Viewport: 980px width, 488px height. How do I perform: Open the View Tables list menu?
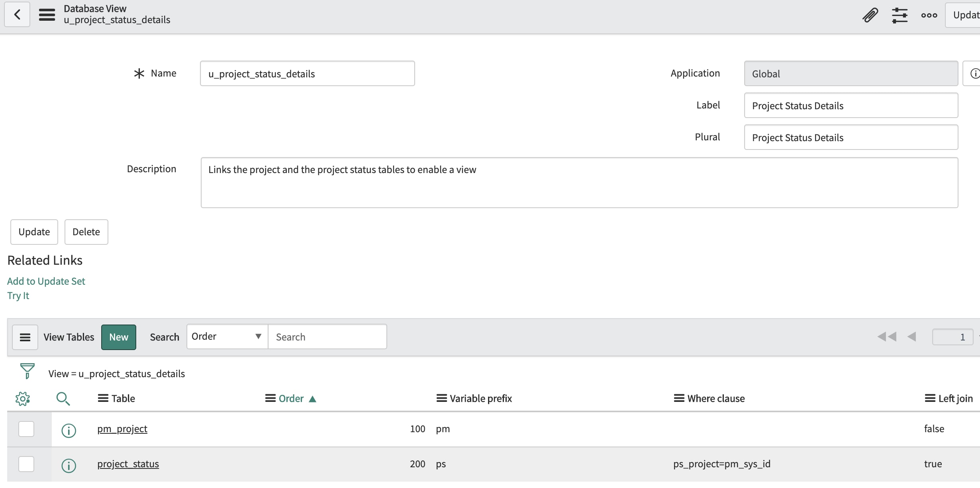point(25,337)
